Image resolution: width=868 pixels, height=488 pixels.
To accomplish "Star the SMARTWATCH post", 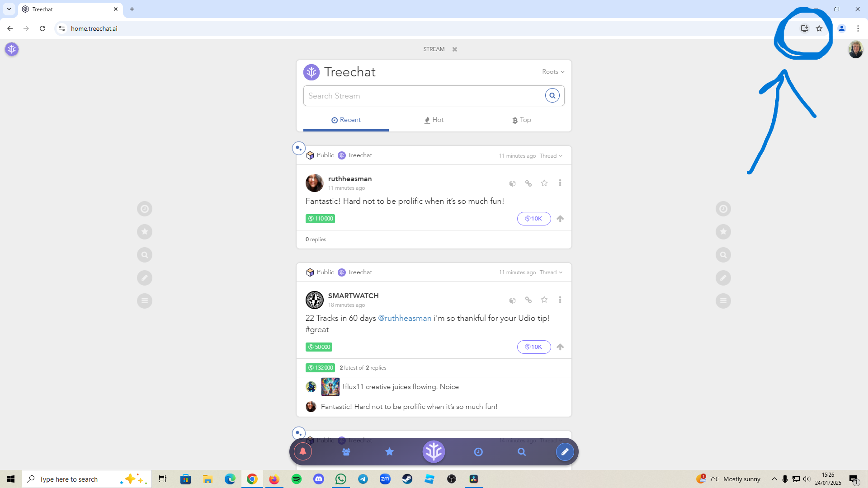I will [544, 300].
